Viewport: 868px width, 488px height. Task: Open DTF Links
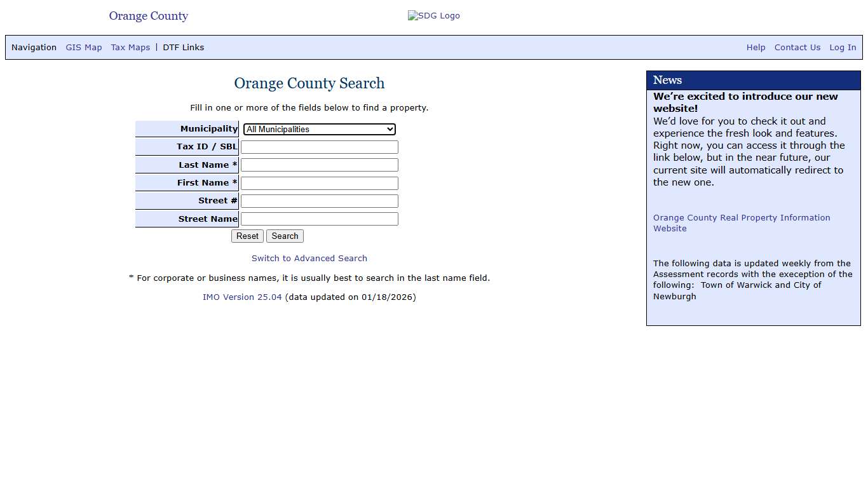click(183, 47)
